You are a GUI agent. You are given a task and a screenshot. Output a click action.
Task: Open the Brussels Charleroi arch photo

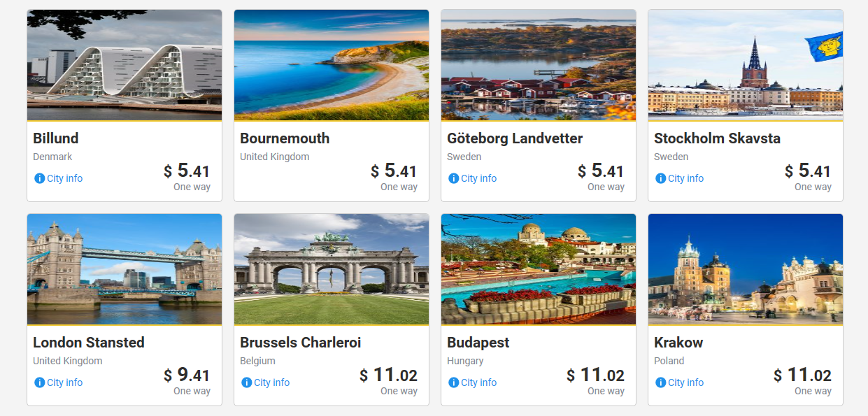(x=332, y=269)
